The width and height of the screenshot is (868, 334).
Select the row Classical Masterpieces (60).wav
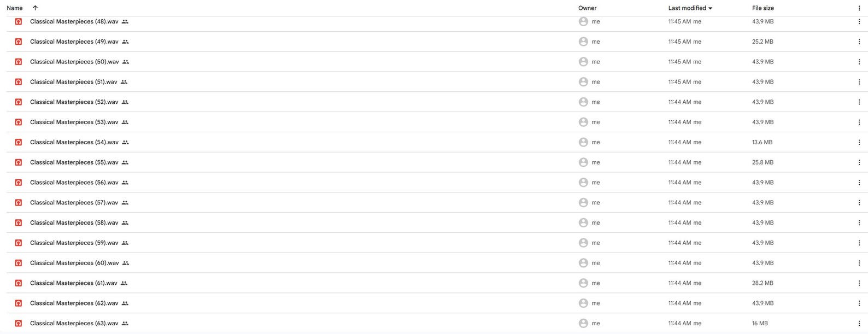coord(437,263)
